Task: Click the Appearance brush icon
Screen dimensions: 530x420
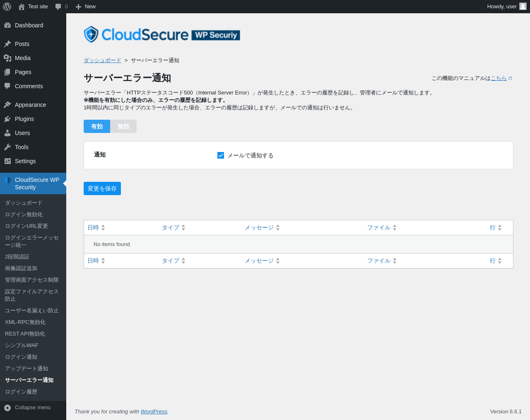Action: coord(7,105)
